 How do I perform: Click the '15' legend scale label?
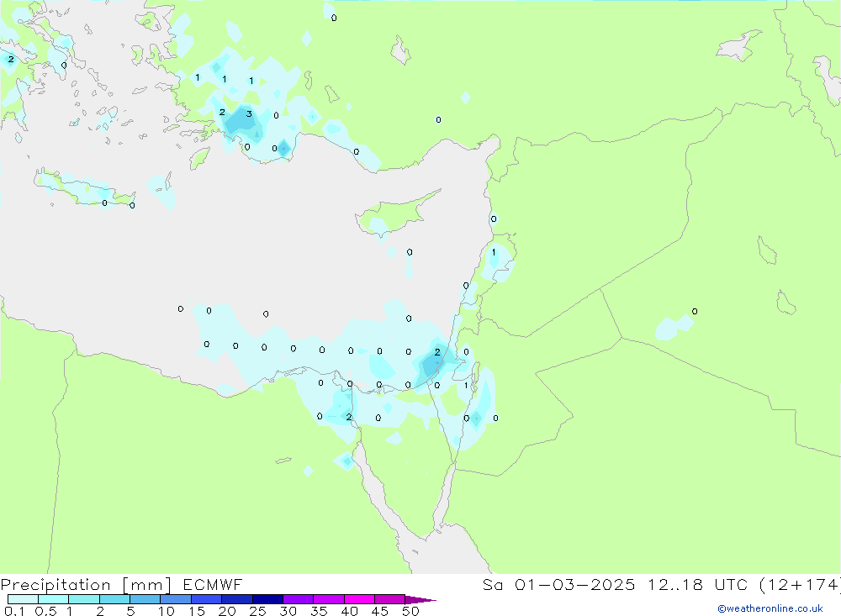[197, 611]
